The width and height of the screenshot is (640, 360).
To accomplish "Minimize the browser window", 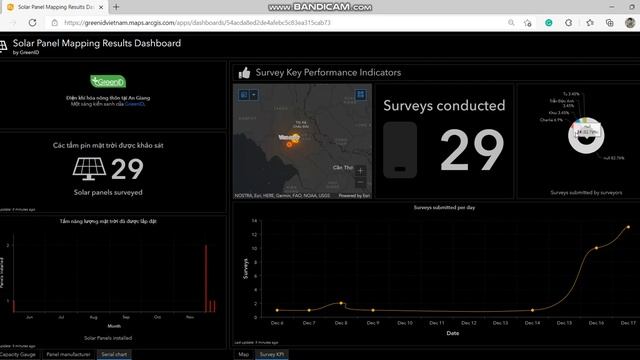I will pyautogui.click(x=611, y=7).
